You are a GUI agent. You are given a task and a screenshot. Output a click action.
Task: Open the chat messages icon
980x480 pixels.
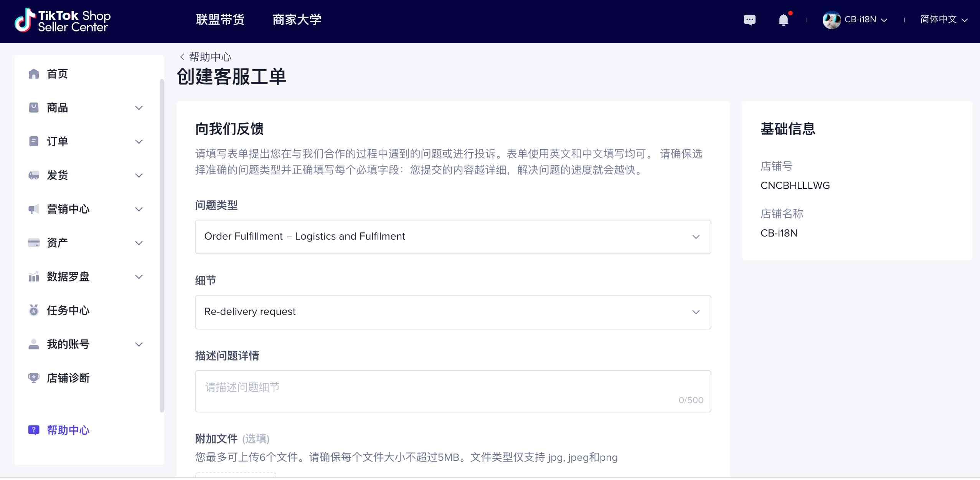pyautogui.click(x=749, y=20)
